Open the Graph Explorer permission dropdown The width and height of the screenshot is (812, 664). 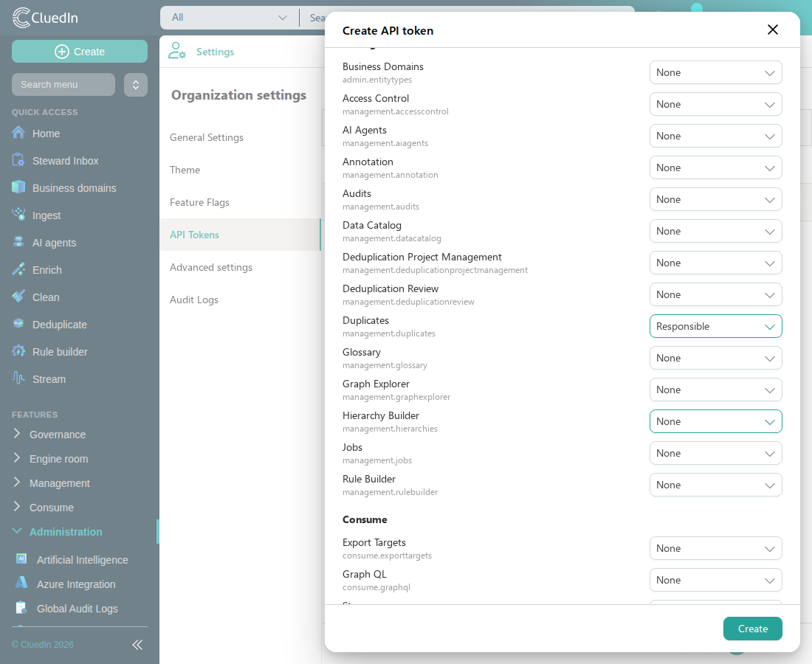(x=716, y=390)
